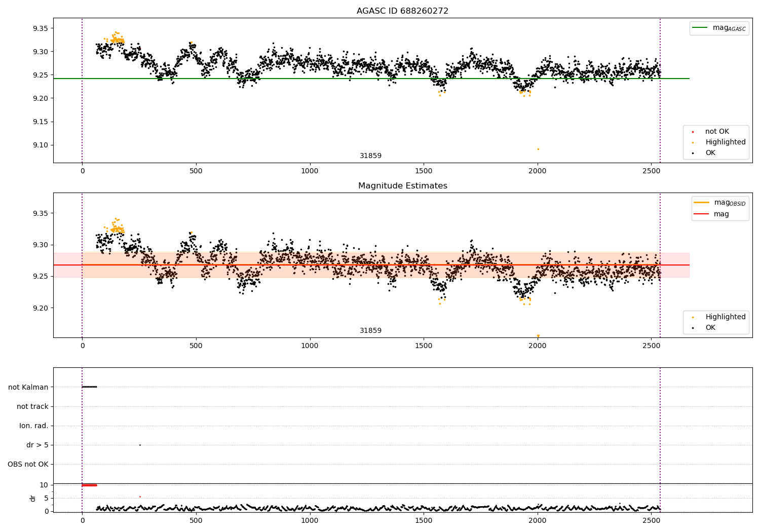The width and height of the screenshot is (760, 532).
Task: Click the "not Kalman" axis label
Action: coord(28,388)
